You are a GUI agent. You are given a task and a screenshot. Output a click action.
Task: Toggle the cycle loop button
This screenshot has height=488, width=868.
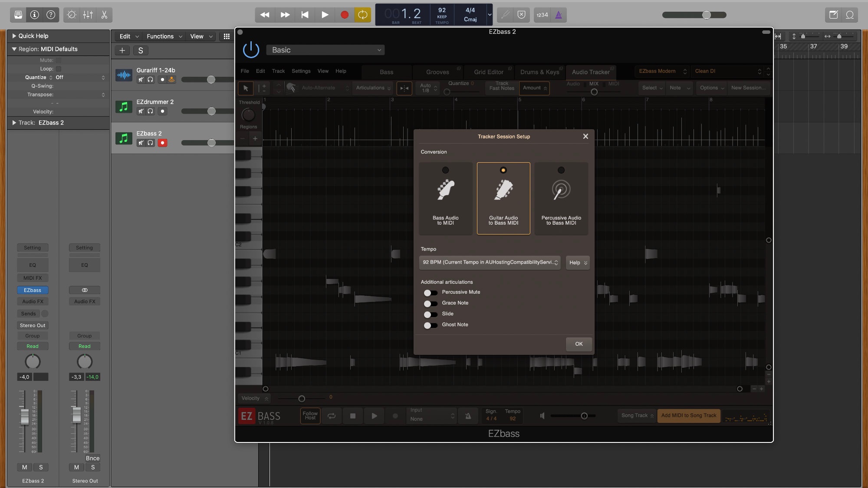362,15
